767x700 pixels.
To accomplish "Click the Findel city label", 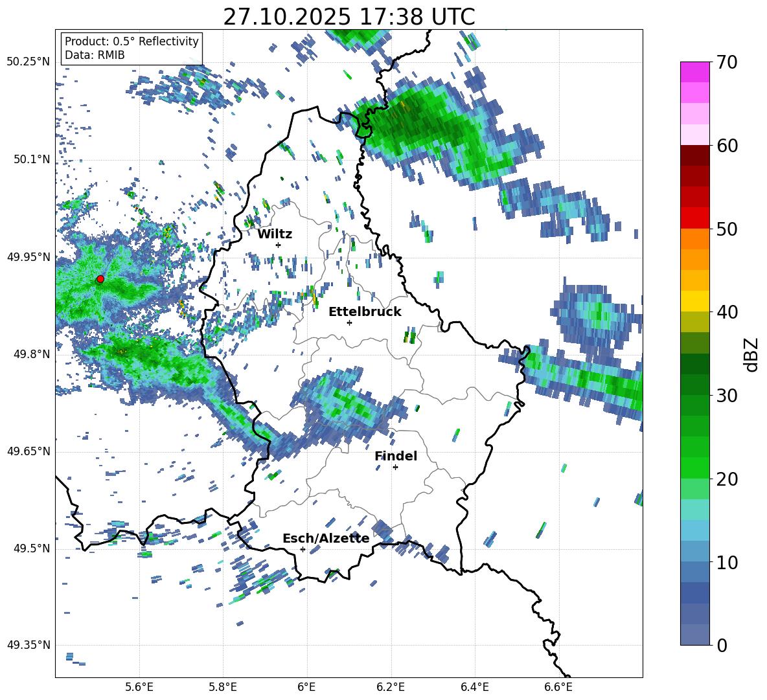I will click(396, 456).
